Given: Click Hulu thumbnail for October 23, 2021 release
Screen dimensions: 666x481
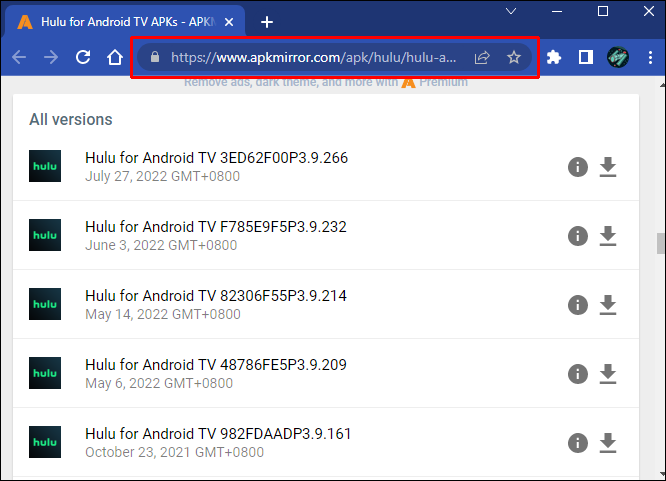Looking at the screenshot, I should pyautogui.click(x=45, y=442).
